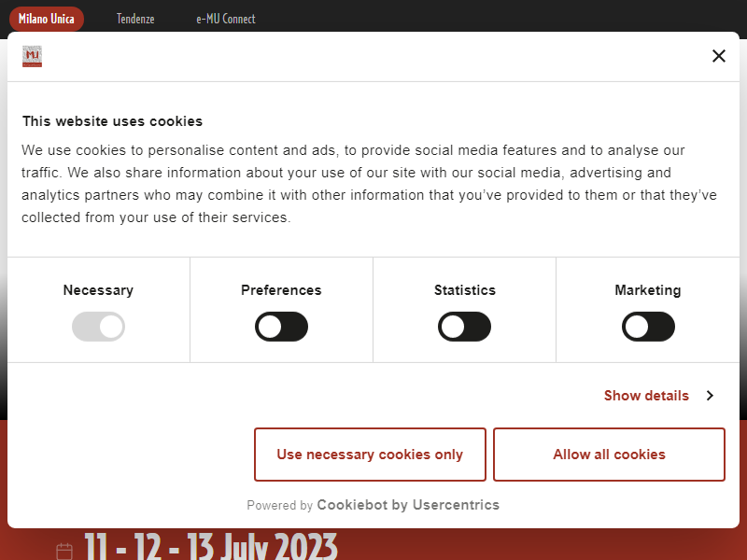Click the chevron arrow next to Show details
The width and height of the screenshot is (747, 560).
[710, 396]
